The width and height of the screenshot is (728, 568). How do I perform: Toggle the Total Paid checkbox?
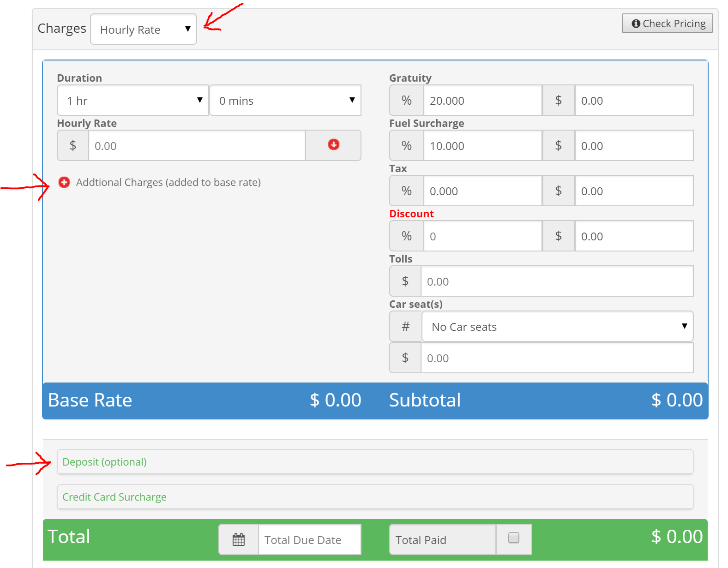click(x=513, y=538)
